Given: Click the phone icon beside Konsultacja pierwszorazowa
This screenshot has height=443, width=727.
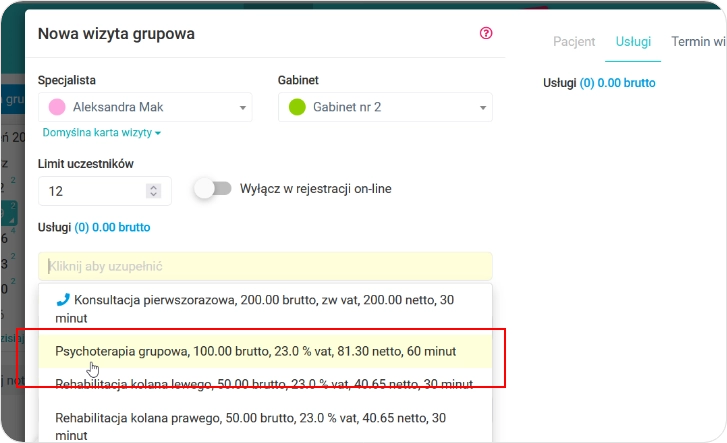Looking at the screenshot, I should (x=63, y=299).
